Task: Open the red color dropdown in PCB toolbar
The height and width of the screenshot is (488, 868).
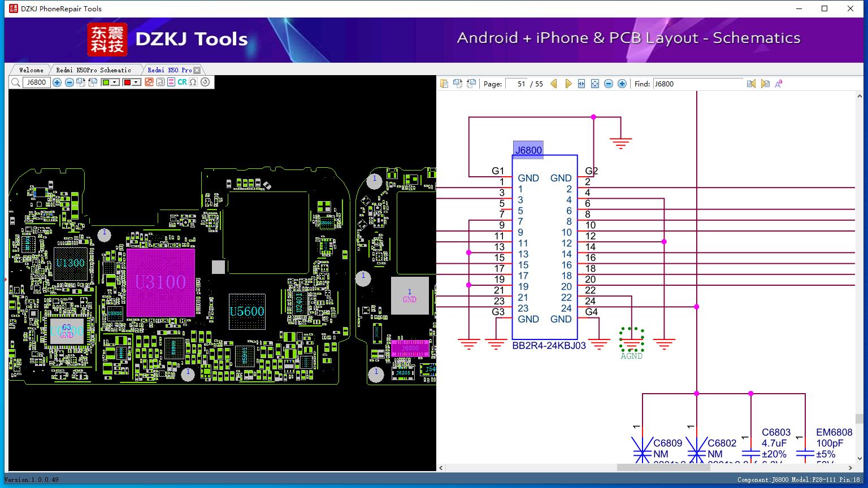Action: (x=136, y=82)
